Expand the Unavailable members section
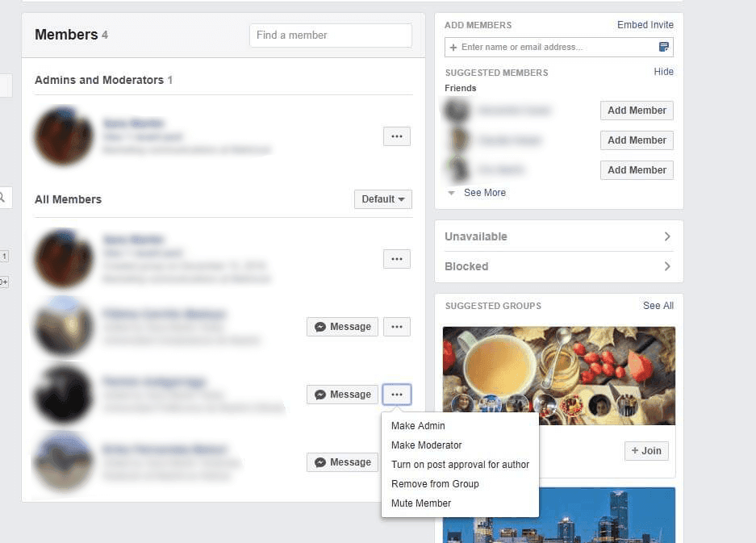 (558, 236)
